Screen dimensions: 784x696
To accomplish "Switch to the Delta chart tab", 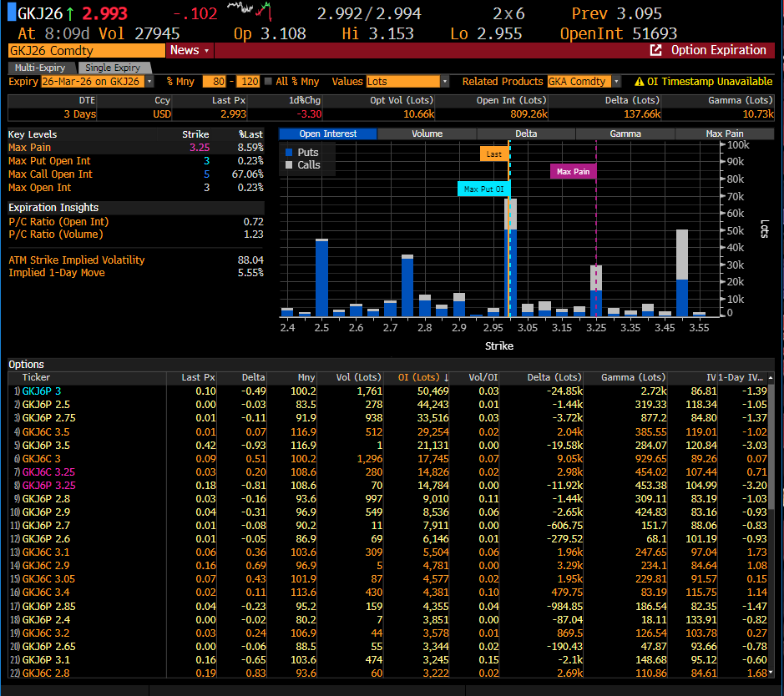I will tap(526, 134).
